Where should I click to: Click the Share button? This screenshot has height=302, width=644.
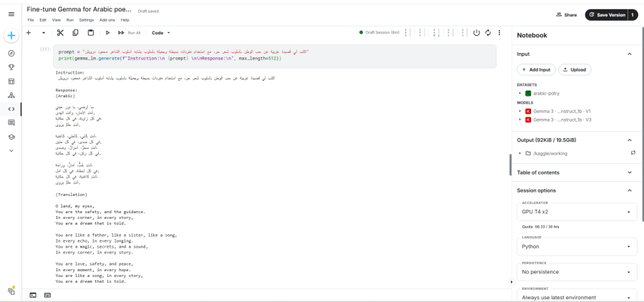[567, 15]
